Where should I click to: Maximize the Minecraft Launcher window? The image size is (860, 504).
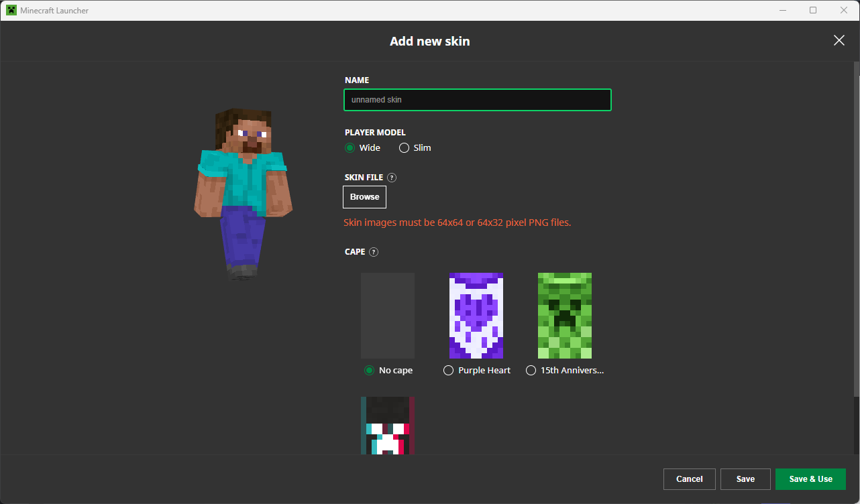813,10
